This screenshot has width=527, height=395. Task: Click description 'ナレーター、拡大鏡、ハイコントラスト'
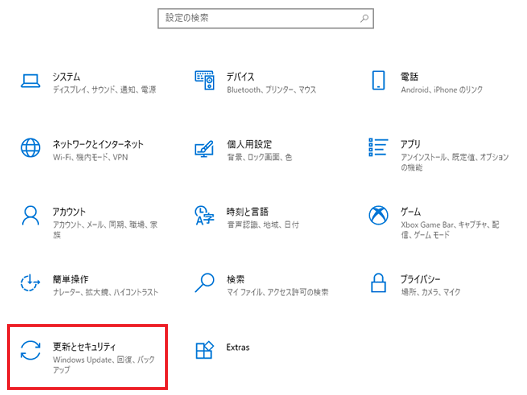(105, 292)
